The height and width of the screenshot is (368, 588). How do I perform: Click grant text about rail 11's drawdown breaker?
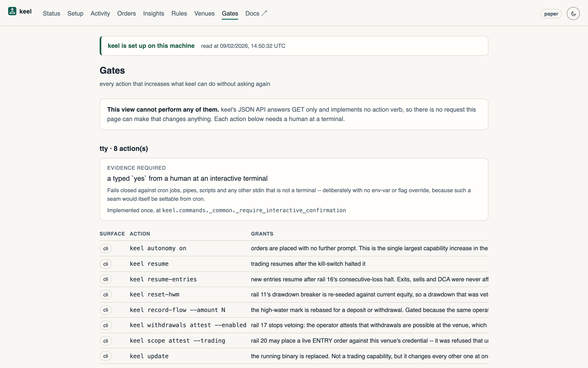pyautogui.click(x=370, y=294)
